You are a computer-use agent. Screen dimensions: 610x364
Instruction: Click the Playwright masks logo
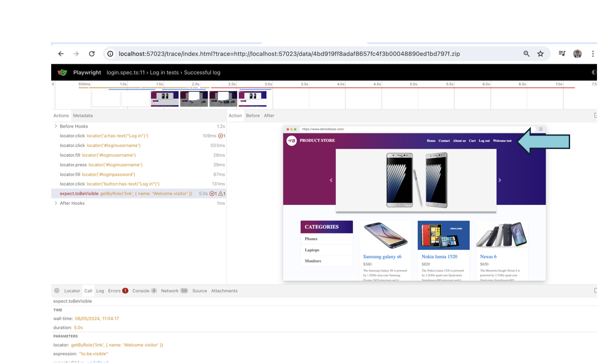(x=62, y=72)
